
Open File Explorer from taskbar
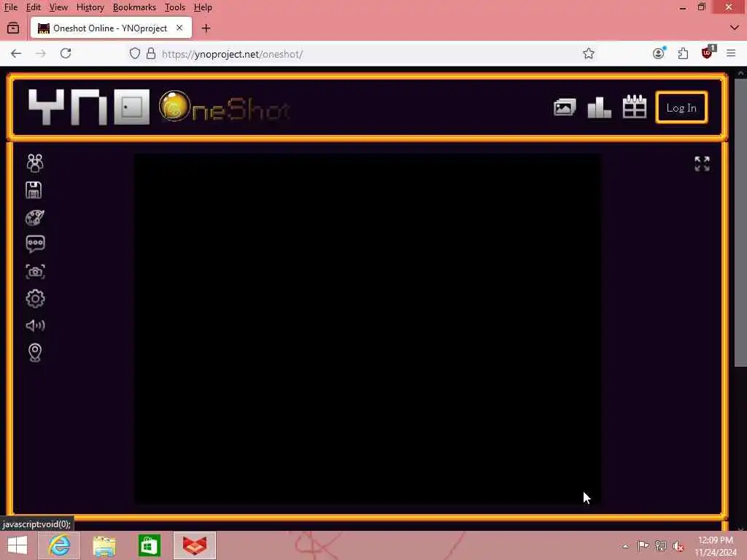104,545
